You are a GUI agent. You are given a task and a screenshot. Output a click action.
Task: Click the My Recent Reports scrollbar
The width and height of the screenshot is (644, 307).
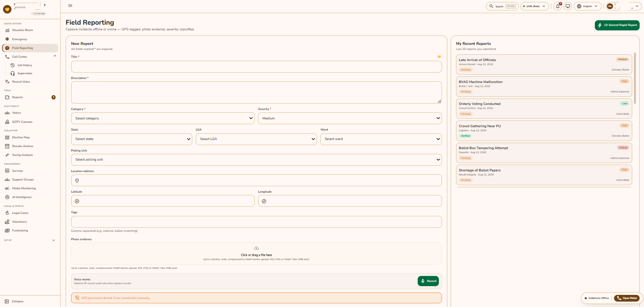(635, 78)
